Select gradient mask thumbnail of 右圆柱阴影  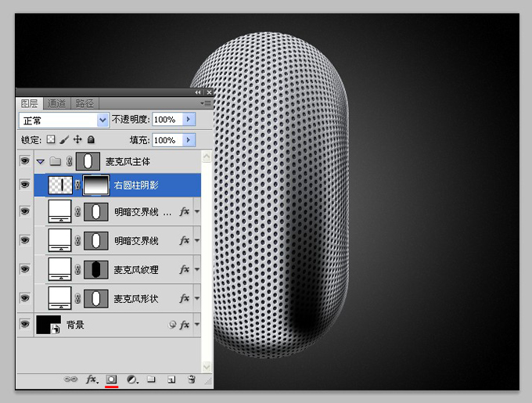click(96, 185)
